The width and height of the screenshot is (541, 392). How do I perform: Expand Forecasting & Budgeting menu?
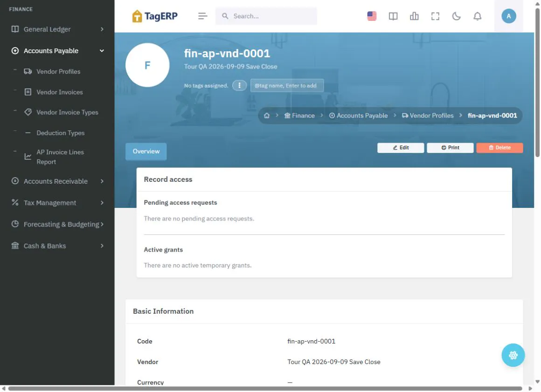point(57,224)
